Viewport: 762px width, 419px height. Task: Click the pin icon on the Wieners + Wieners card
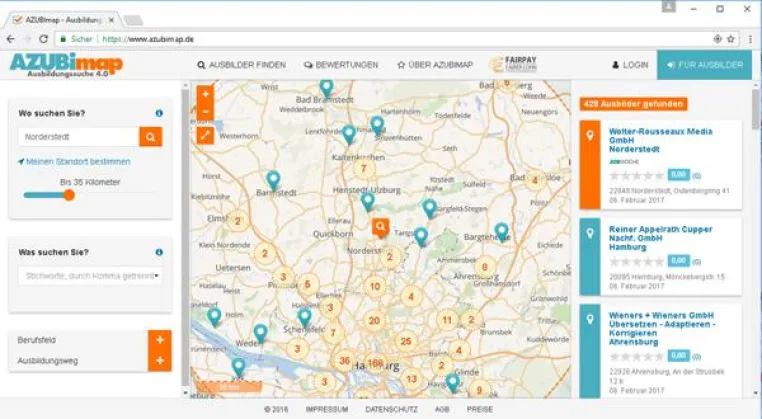(590, 319)
